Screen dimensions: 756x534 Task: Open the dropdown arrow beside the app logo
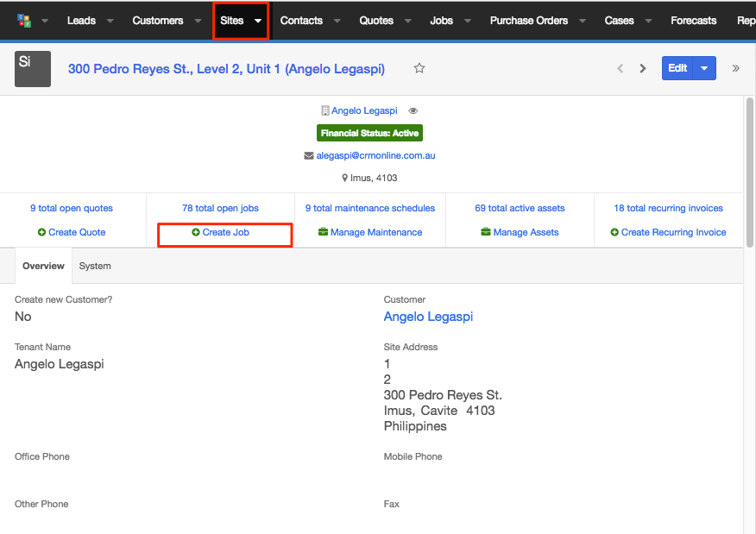coord(45,21)
